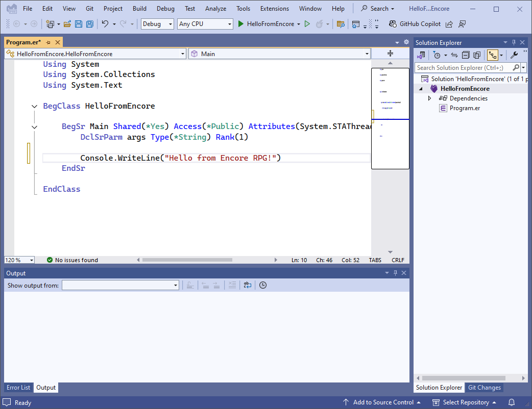Click Sync with Active Document arrows icon
Screen dimensions: 532x409
(454, 55)
